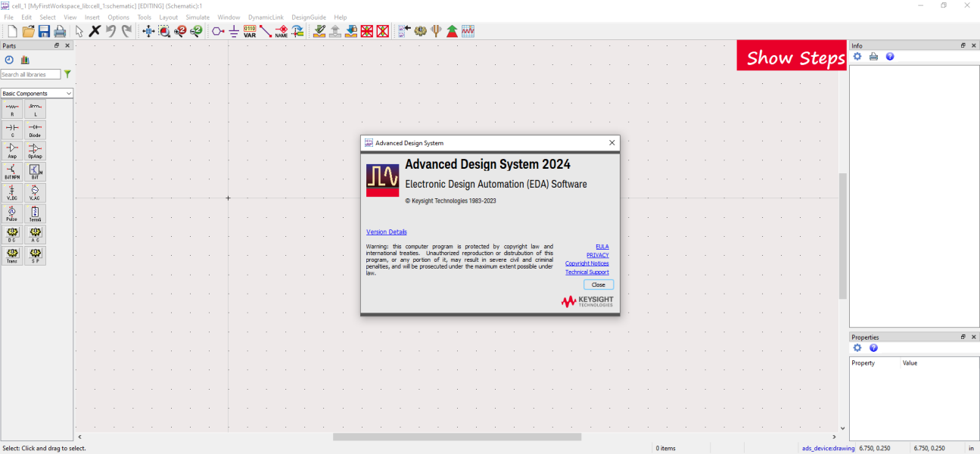Activate the Select pointer tool
Image resolution: width=980 pixels, height=454 pixels.
[x=79, y=31]
